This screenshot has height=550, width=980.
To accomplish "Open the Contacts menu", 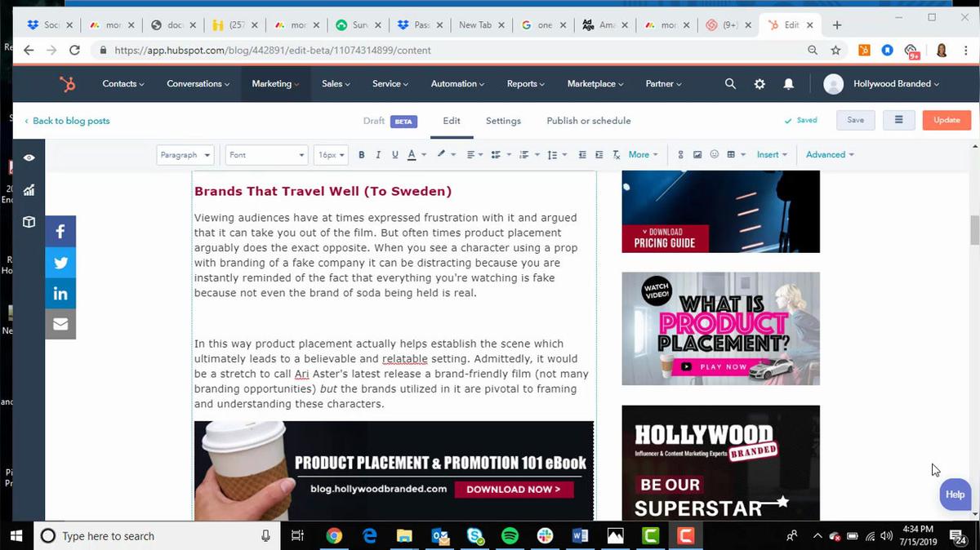I will 122,84.
